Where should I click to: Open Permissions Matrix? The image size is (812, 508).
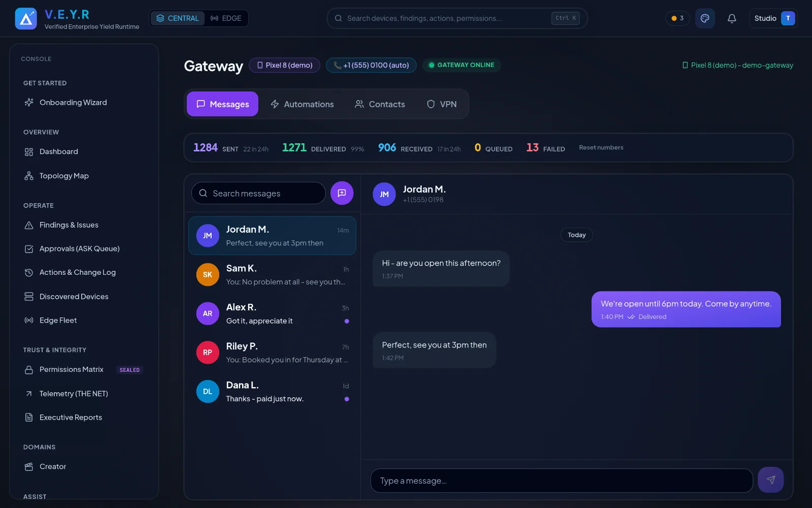(x=84, y=370)
